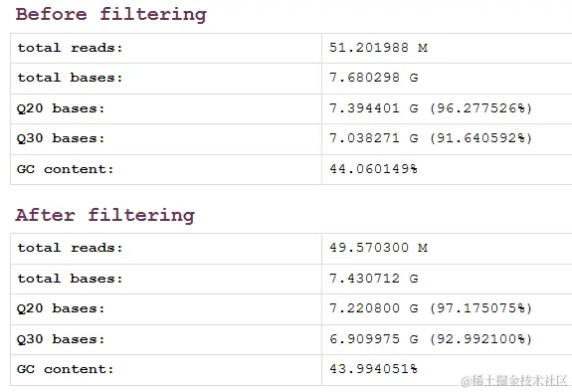Click the GC content 44.060149% value
This screenshot has width=572, height=392.
pyautogui.click(x=374, y=168)
